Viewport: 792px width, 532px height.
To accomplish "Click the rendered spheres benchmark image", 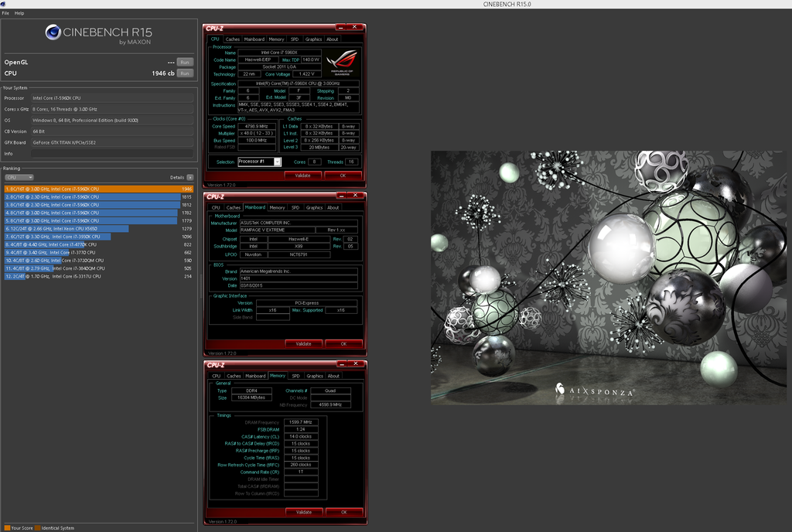I will tap(609, 278).
